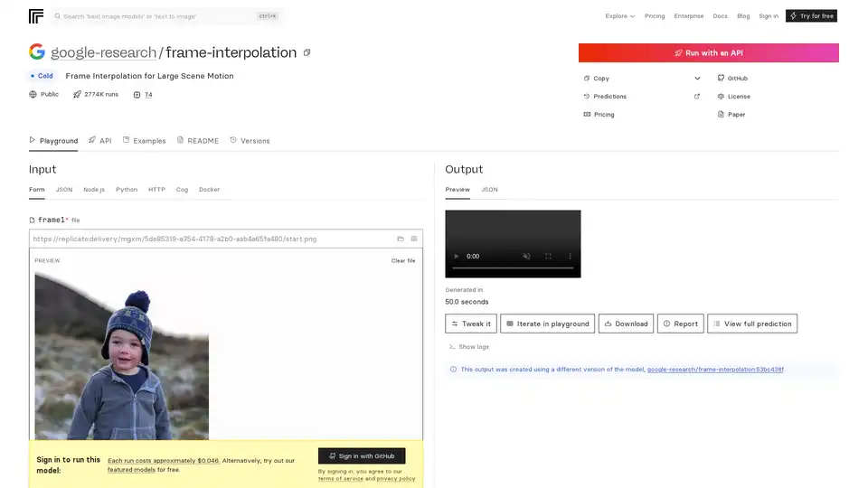
Task: Copy the model name with the copy icon
Action: [307, 52]
